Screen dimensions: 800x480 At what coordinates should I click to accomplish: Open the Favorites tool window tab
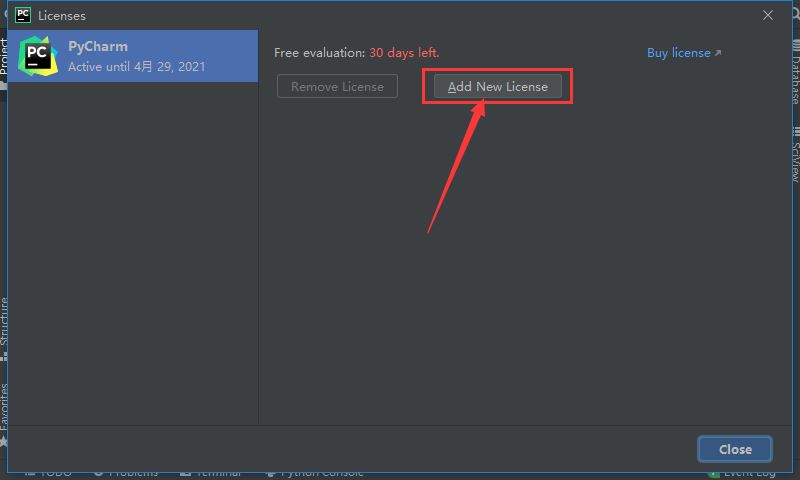[4, 413]
